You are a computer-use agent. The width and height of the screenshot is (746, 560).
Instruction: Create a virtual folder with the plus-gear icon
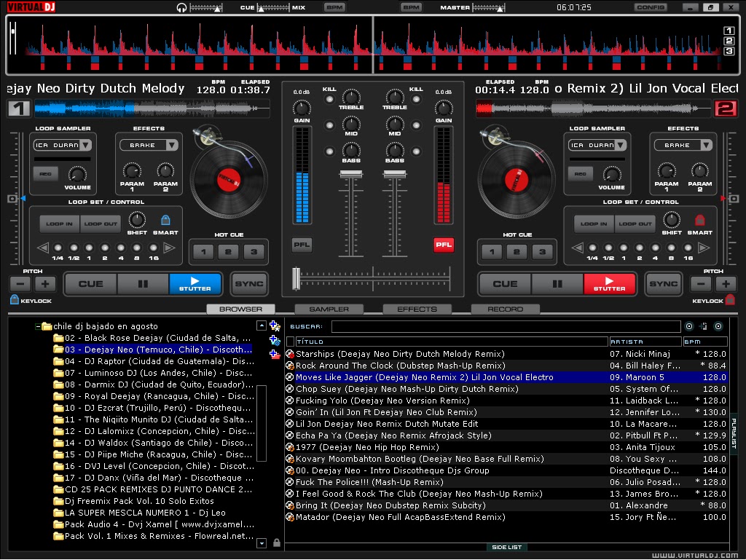[x=275, y=339]
